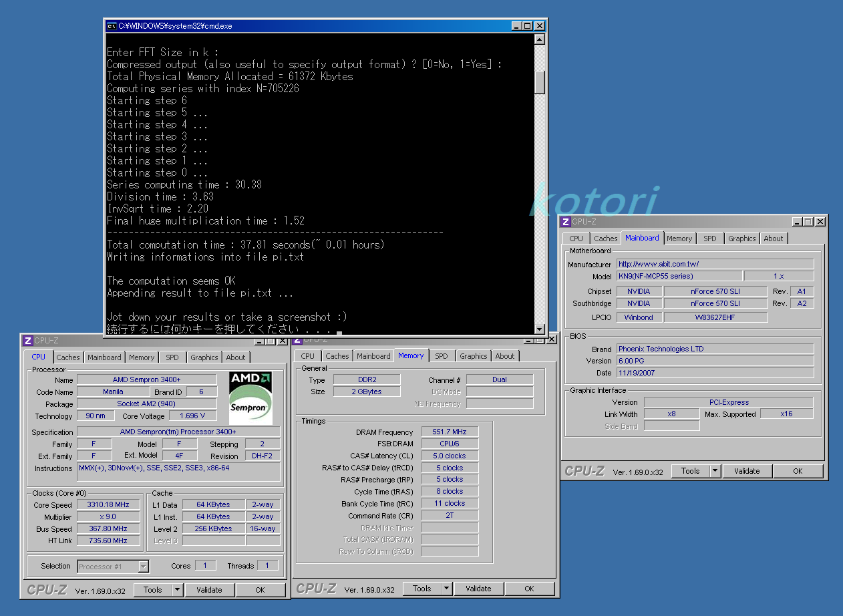Minimize the cmd.exe window
Viewport: 843px width, 616px height.
click(517, 26)
